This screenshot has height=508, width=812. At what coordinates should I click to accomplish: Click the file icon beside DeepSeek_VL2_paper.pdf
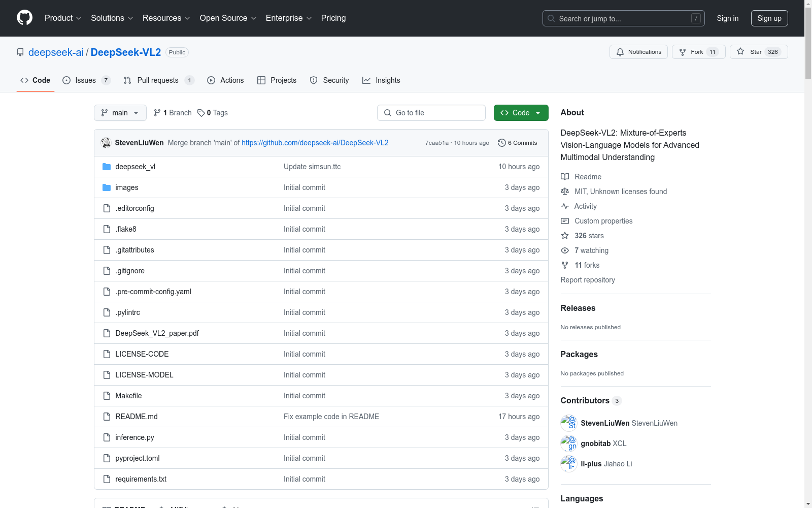tap(107, 333)
